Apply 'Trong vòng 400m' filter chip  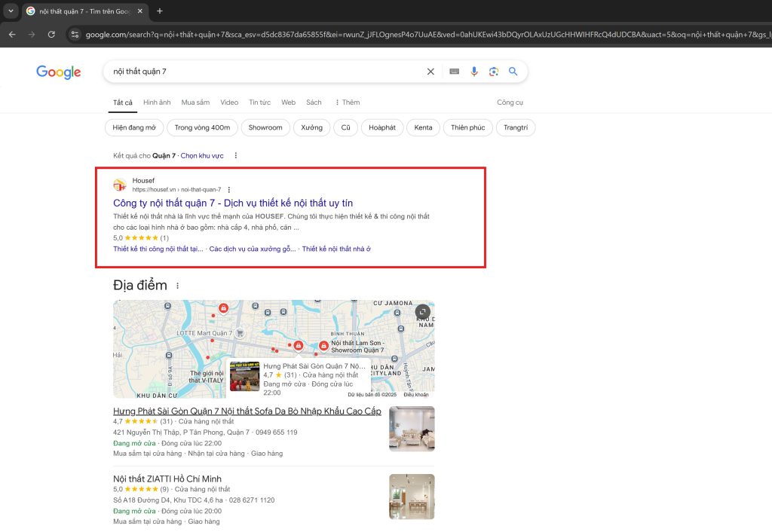(202, 127)
